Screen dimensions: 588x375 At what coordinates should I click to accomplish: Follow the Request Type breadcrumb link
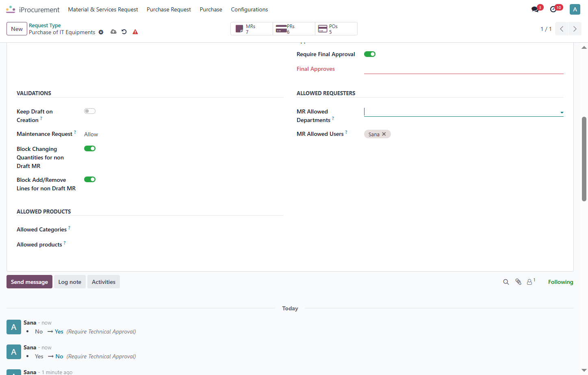click(45, 25)
